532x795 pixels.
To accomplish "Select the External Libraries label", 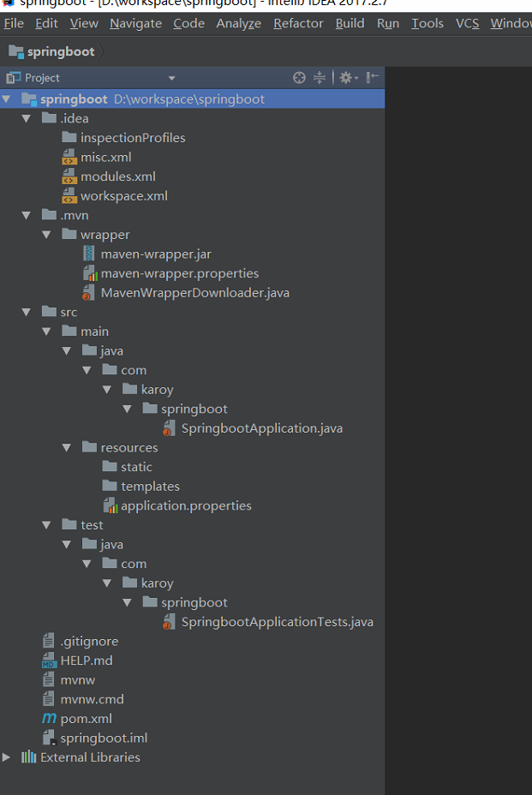I will pos(90,757).
